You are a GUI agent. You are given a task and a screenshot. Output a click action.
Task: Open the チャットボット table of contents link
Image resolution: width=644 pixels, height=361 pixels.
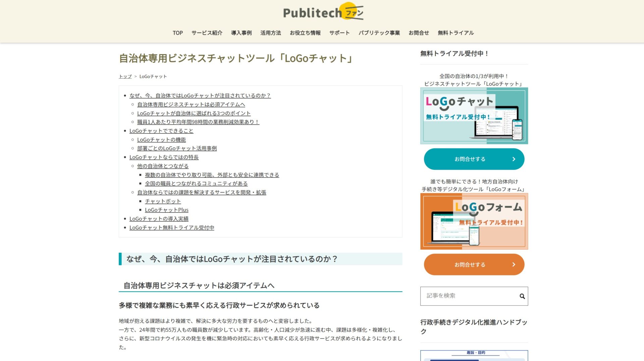[x=162, y=201]
